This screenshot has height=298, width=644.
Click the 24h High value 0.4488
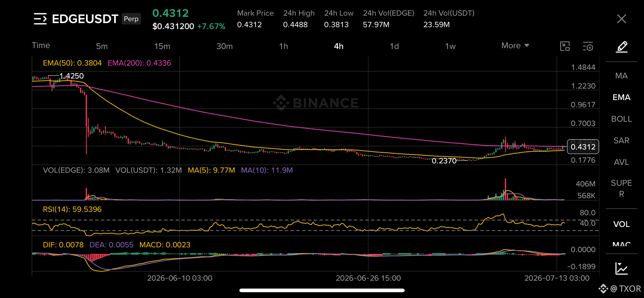tap(295, 25)
